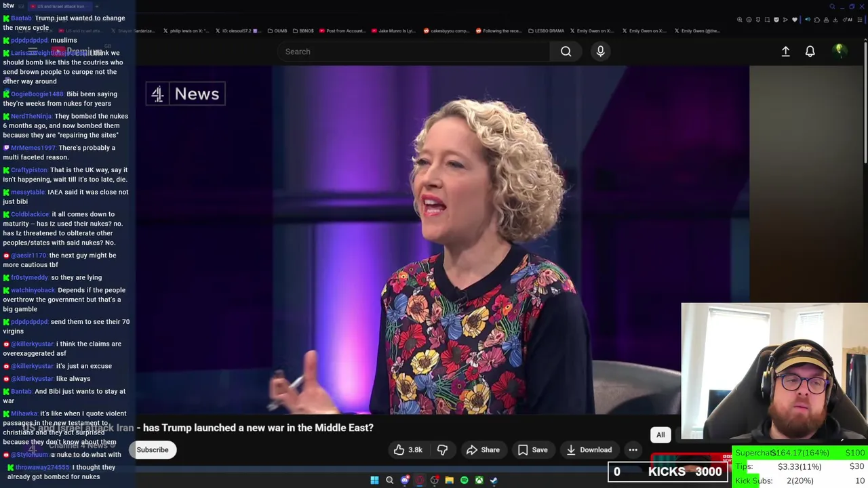Viewport: 868px width, 488px height.
Task: Click chat username watchinyoback
Action: (x=33, y=290)
